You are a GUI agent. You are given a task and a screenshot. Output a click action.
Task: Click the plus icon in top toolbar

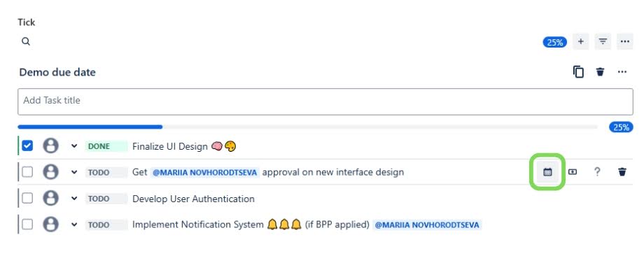point(581,41)
